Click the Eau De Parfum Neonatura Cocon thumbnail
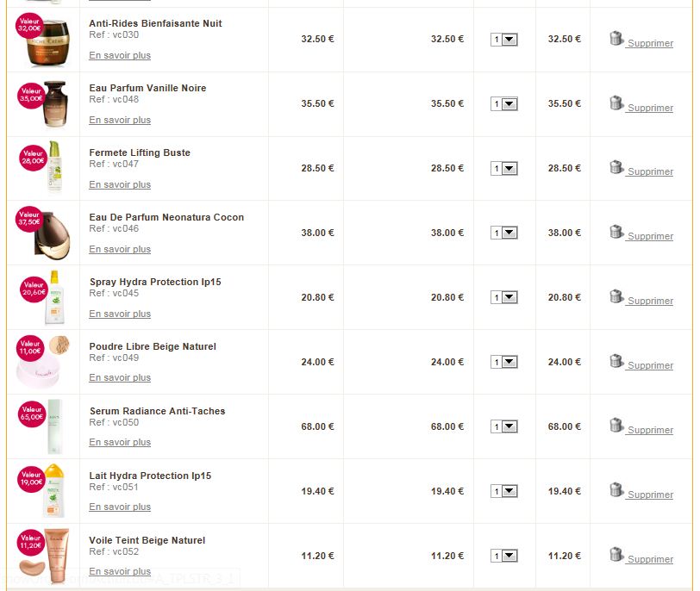The height and width of the screenshot is (591, 700). pos(45,233)
